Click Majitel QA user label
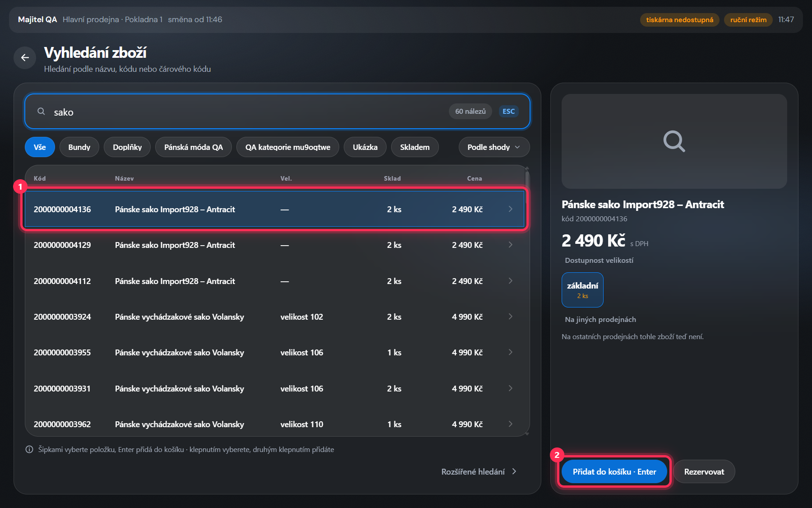 click(x=37, y=19)
